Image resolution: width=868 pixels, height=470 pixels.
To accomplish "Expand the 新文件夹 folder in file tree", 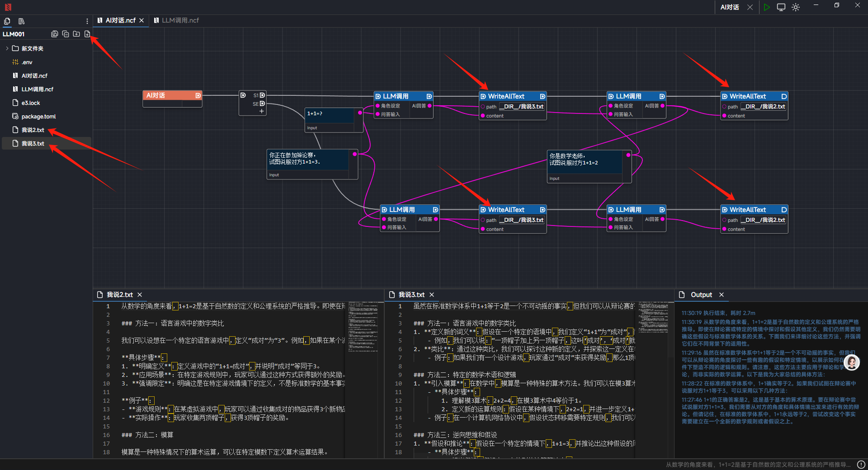I will (x=7, y=48).
